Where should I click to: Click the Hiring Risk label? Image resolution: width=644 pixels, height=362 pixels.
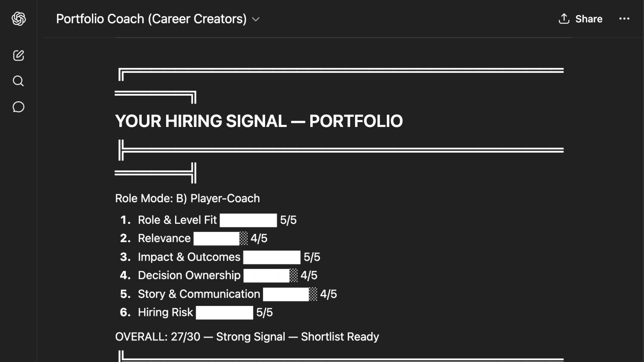[165, 313]
